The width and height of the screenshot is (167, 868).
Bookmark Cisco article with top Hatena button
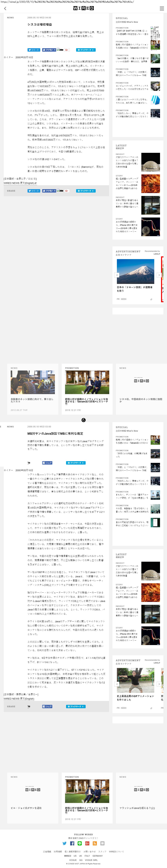[86, 50]
